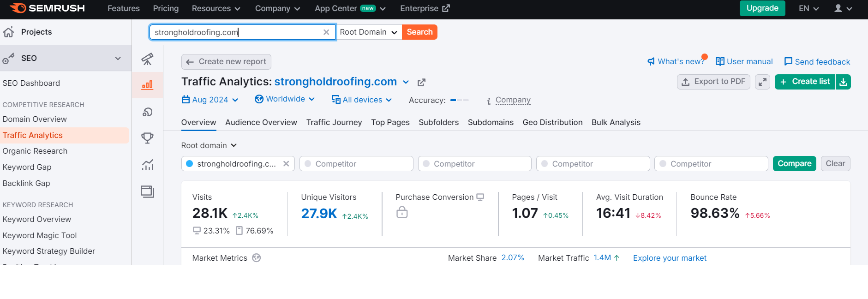Open the What's new announcements

pos(676,61)
